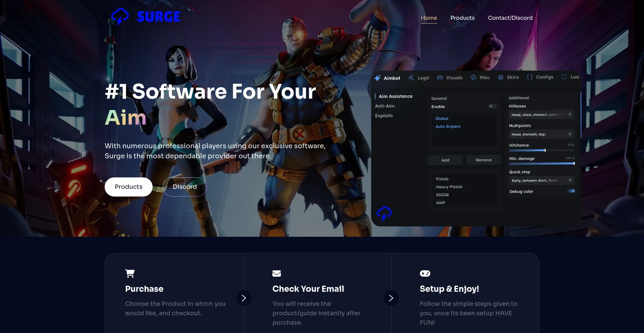Click the Visuals tab icon in the panel
Image resolution: width=644 pixels, height=333 pixels.
(440, 78)
